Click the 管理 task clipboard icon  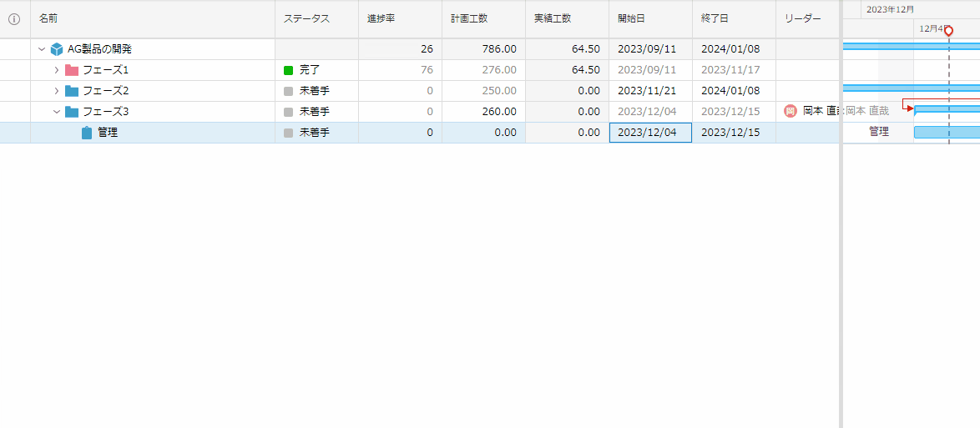pyautogui.click(x=87, y=133)
